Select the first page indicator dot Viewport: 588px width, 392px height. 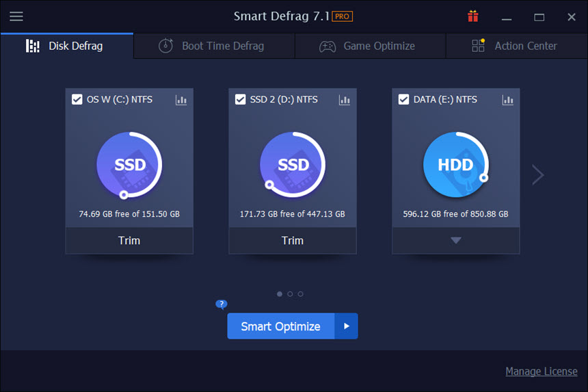click(x=280, y=294)
